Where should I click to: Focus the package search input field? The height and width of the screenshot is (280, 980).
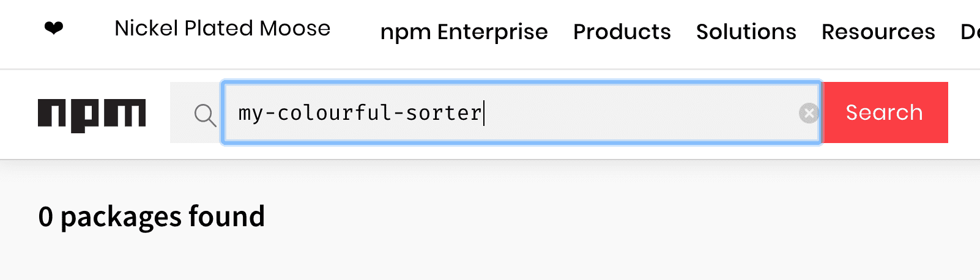click(x=521, y=112)
